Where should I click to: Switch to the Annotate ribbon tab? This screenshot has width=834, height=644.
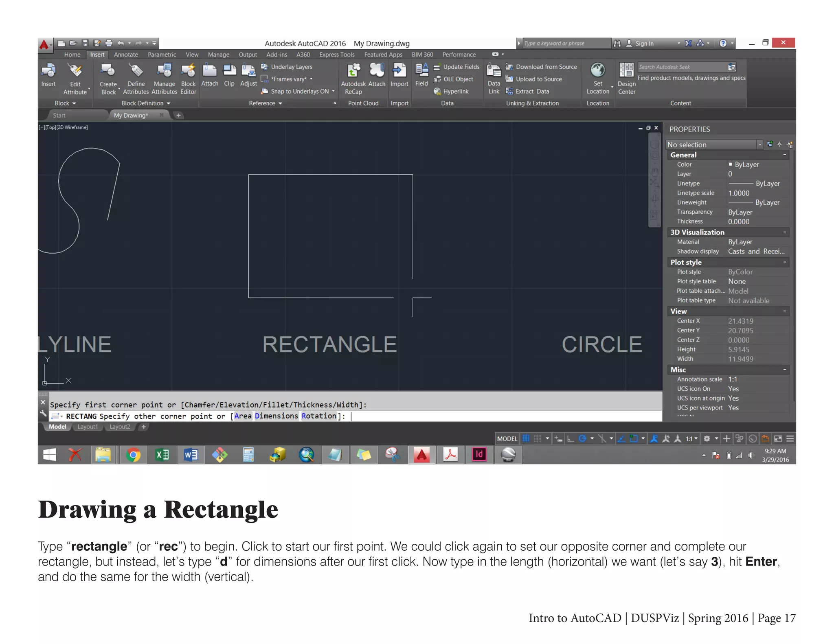point(126,55)
